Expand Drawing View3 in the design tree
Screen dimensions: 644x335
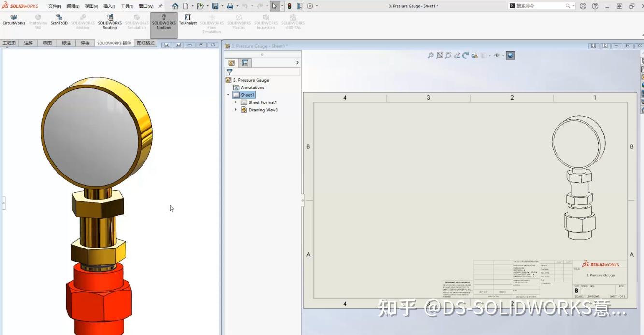(x=236, y=110)
